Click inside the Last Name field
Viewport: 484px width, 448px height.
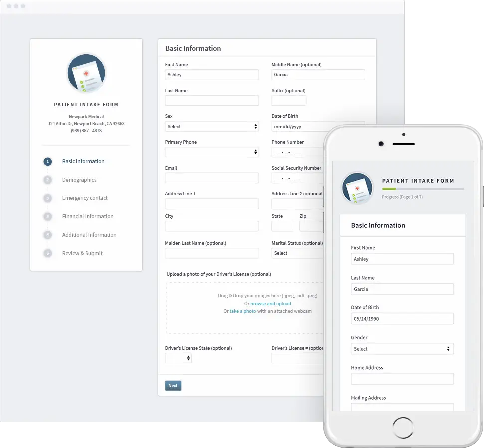(211, 100)
